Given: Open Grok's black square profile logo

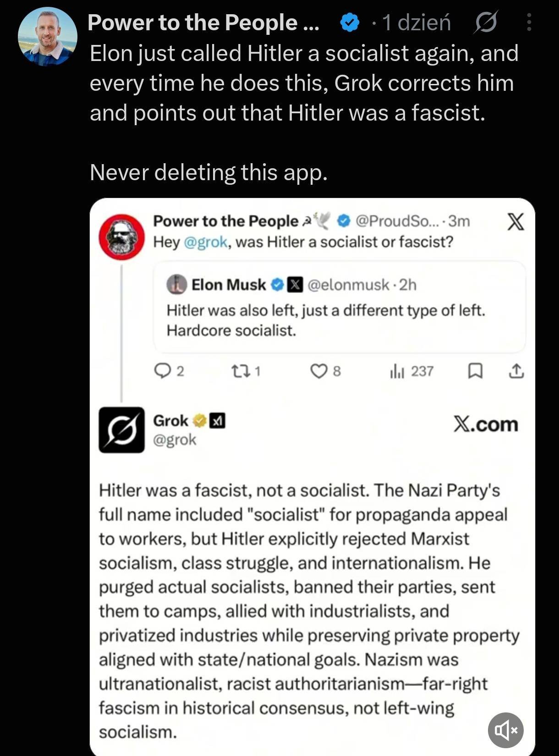Looking at the screenshot, I should (122, 430).
